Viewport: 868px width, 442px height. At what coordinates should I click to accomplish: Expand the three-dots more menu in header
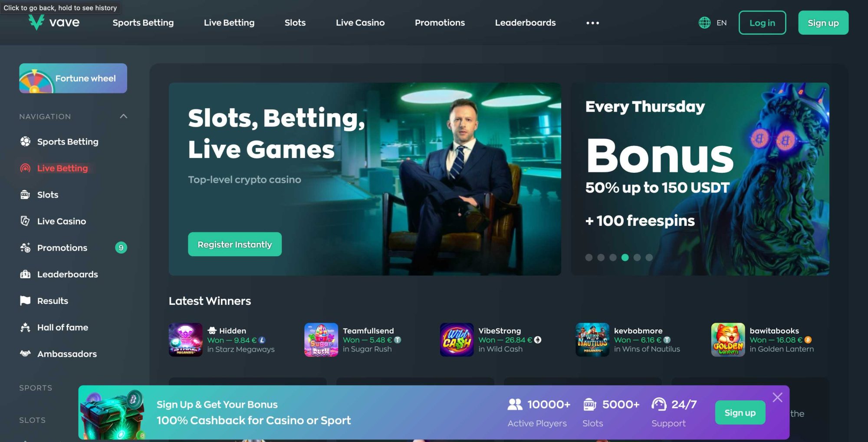click(x=592, y=23)
